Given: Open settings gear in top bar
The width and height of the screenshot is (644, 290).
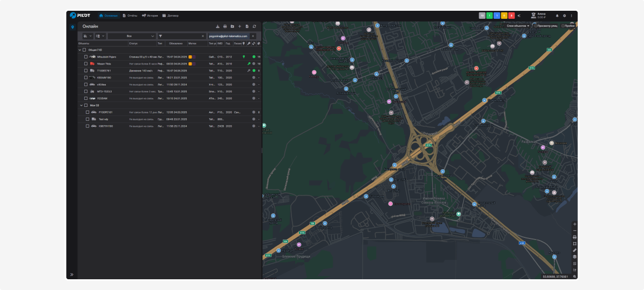Looking at the screenshot, I should [564, 16].
